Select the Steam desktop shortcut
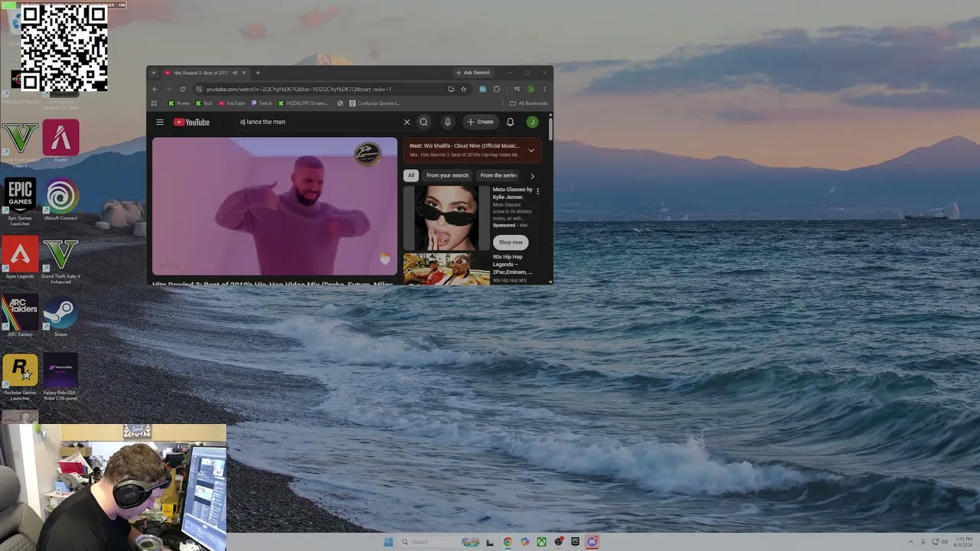Viewport: 980px width, 551px height. (60, 315)
